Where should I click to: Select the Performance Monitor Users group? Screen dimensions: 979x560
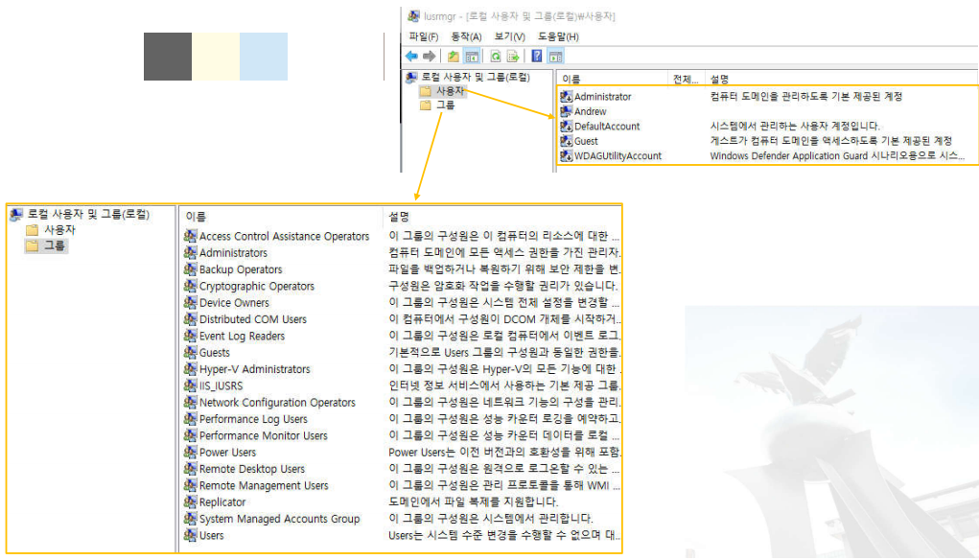pos(255,435)
